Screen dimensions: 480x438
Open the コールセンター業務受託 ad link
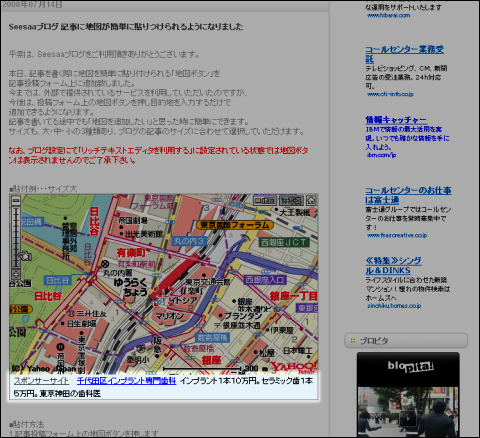pos(404,54)
